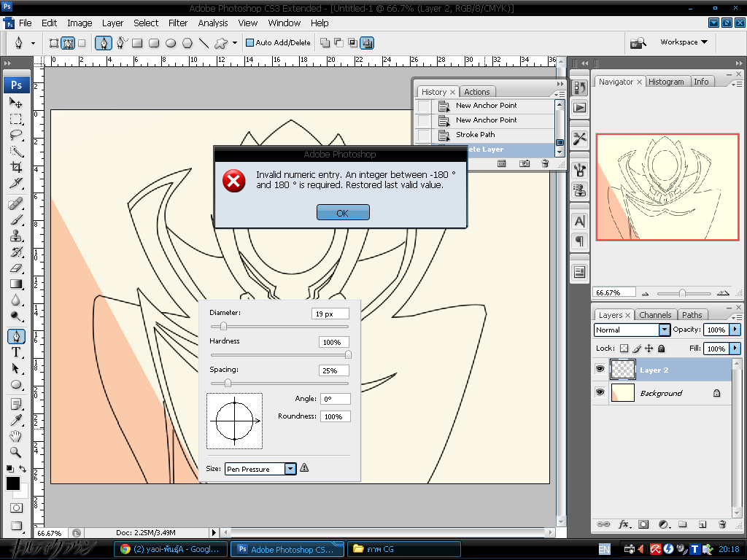Open the Fill slider arrow
Viewport: 747px width, 560px height.
tap(735, 349)
